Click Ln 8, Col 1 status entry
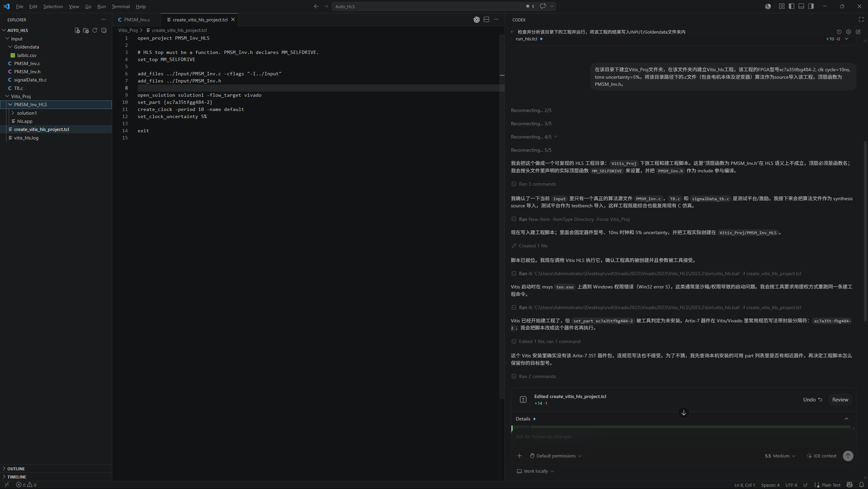The height and width of the screenshot is (489, 868). click(x=745, y=485)
